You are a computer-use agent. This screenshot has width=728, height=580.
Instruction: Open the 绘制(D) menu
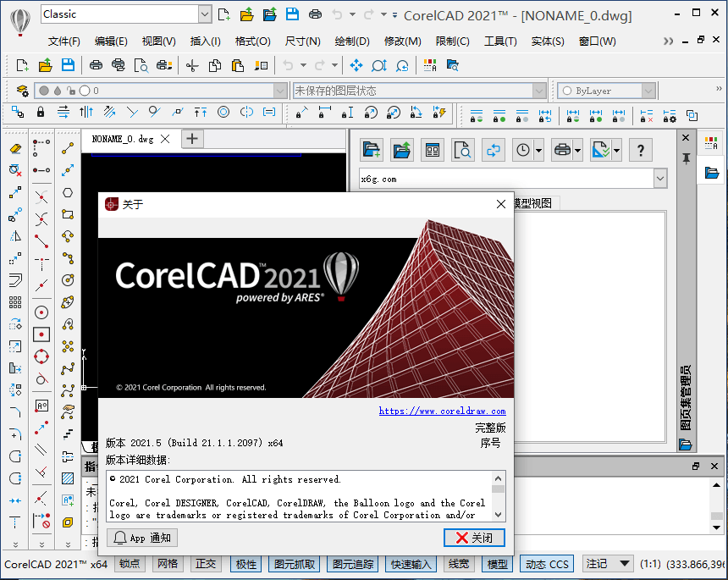(x=352, y=41)
